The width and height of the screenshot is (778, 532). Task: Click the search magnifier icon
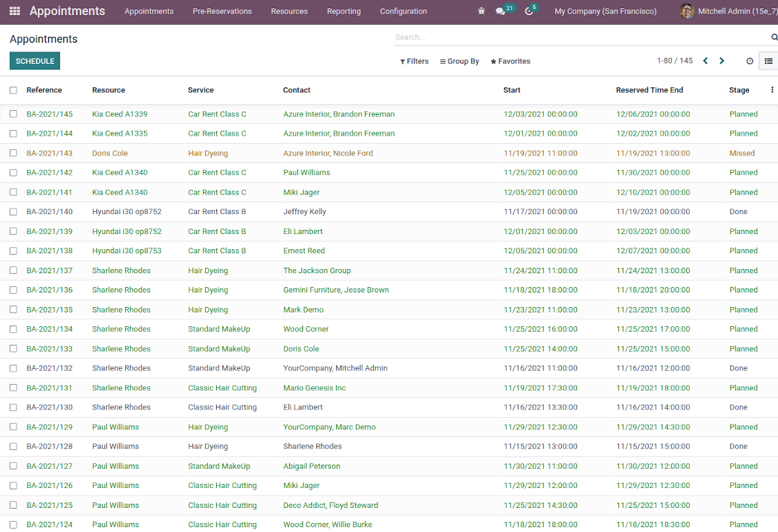coord(774,37)
